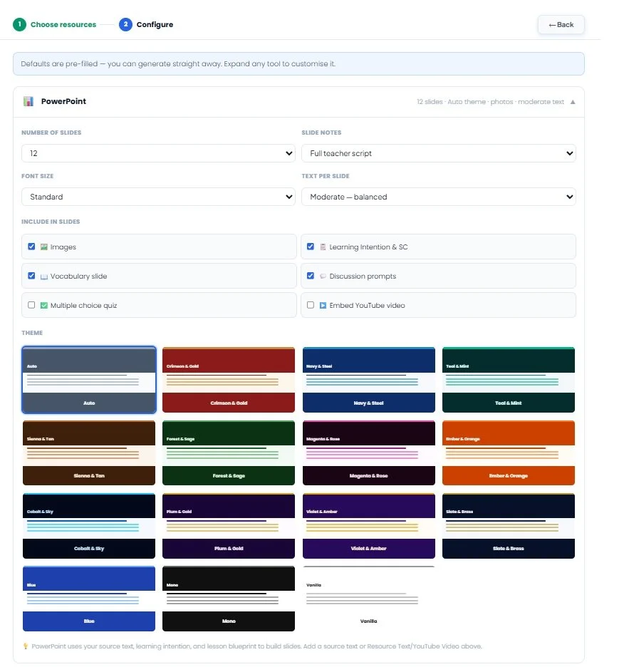
Task: Choose the Teal & Mint theme
Action: click(x=509, y=380)
